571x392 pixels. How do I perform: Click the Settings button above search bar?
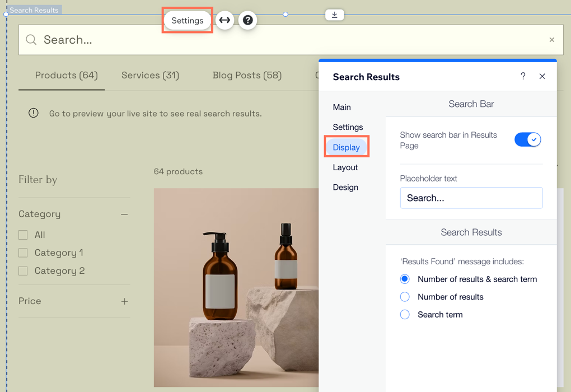(x=187, y=20)
